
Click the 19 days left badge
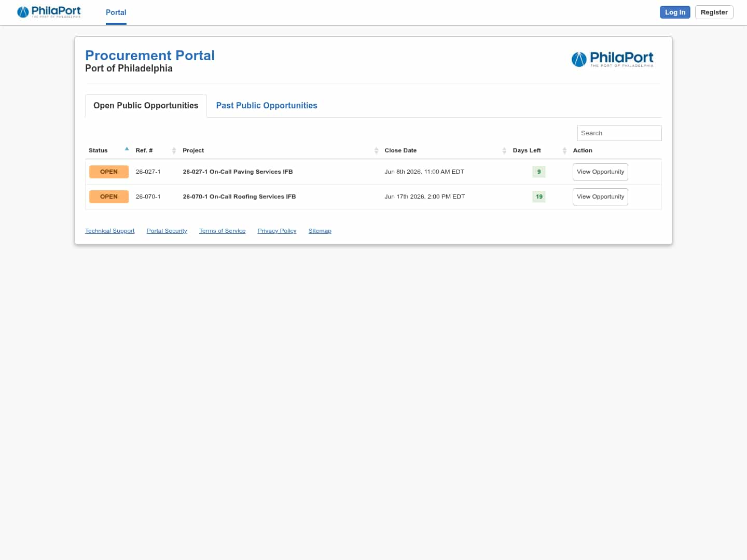point(539,197)
